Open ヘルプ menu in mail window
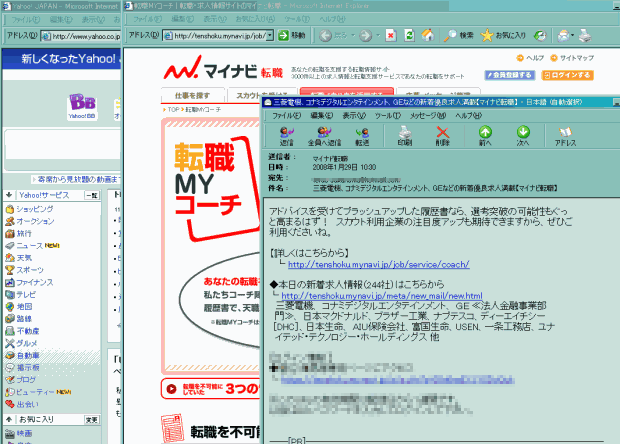The image size is (620, 444). tap(468, 115)
